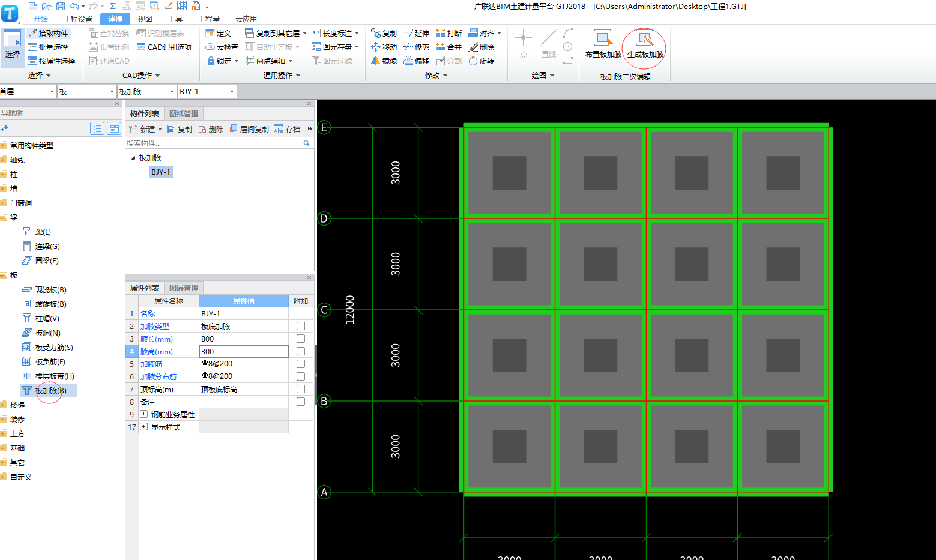Switch to the 云应用 ribbon tab

246,19
